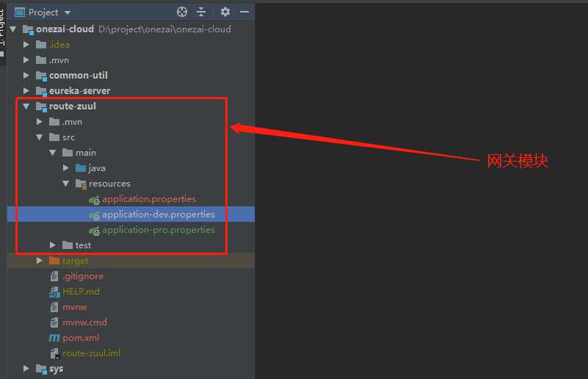Select the java folder label
Image resolution: width=588 pixels, height=379 pixels.
click(97, 168)
